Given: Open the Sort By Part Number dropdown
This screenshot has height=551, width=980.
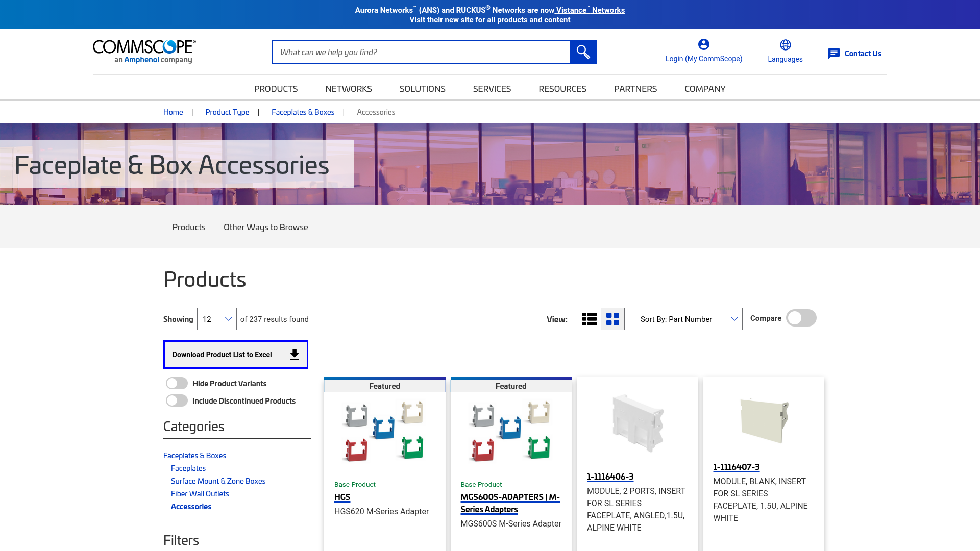Looking at the screenshot, I should (x=689, y=319).
